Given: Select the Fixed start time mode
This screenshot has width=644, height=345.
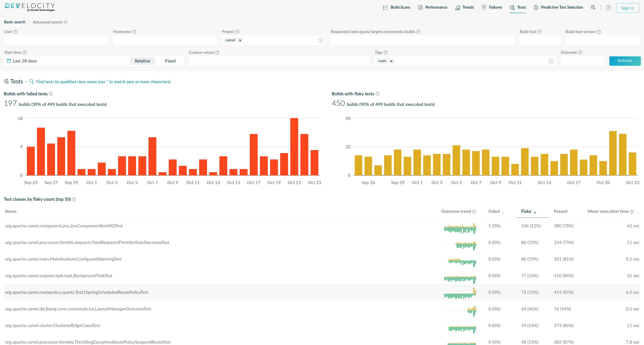Looking at the screenshot, I should coord(170,61).
